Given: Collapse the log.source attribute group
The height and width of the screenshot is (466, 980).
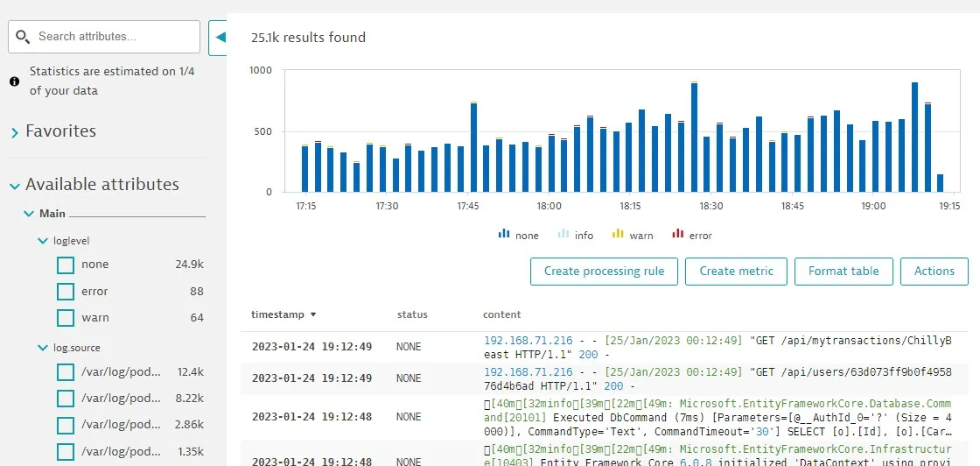Looking at the screenshot, I should (43, 349).
